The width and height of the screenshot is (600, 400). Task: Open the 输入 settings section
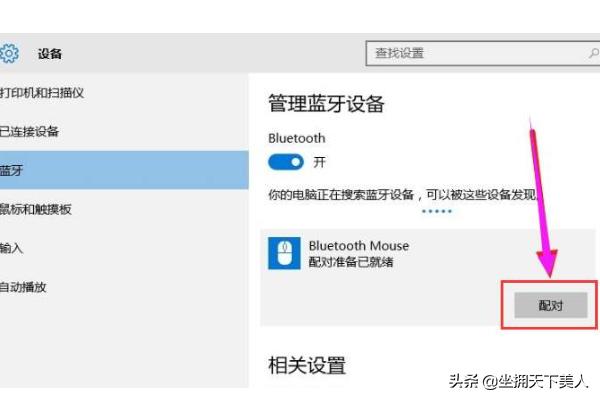tap(12, 248)
